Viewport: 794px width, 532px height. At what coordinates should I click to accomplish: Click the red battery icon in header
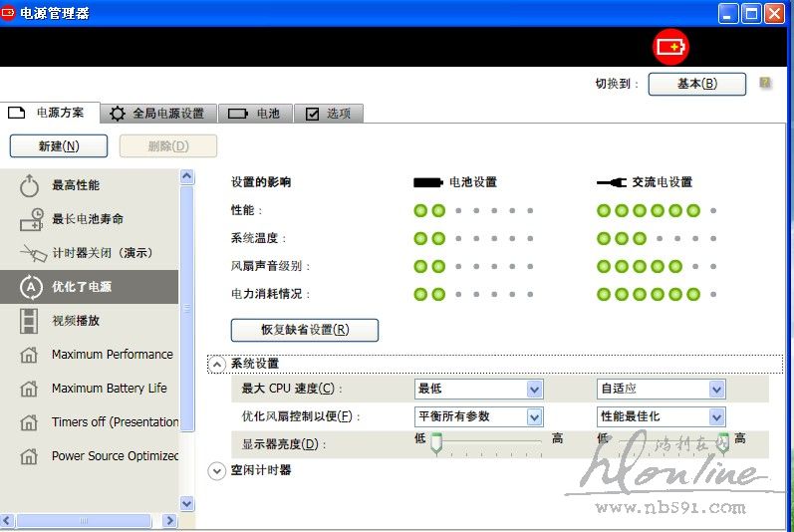(x=670, y=47)
